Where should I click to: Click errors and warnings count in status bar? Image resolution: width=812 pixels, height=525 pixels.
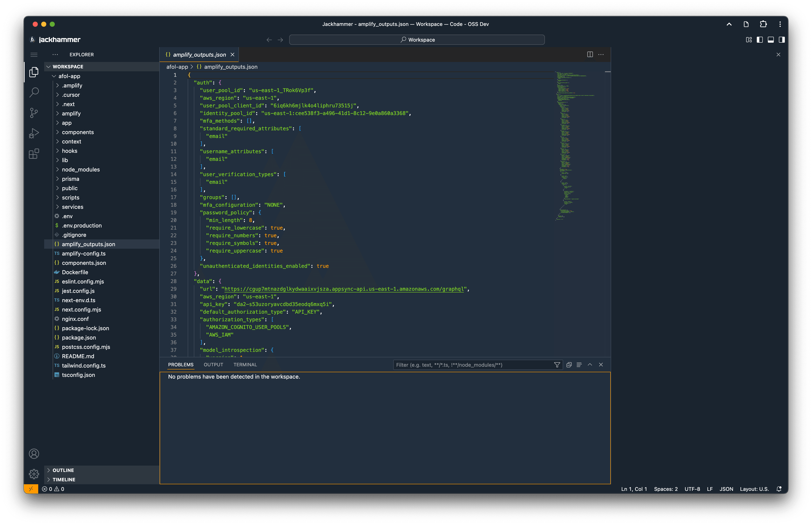pyautogui.click(x=53, y=489)
